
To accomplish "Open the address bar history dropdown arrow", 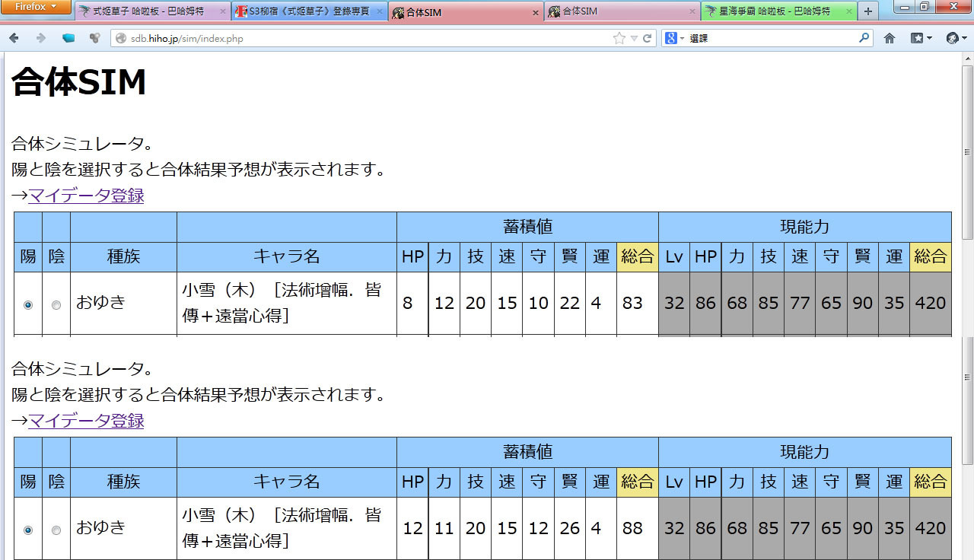I will click(x=634, y=38).
